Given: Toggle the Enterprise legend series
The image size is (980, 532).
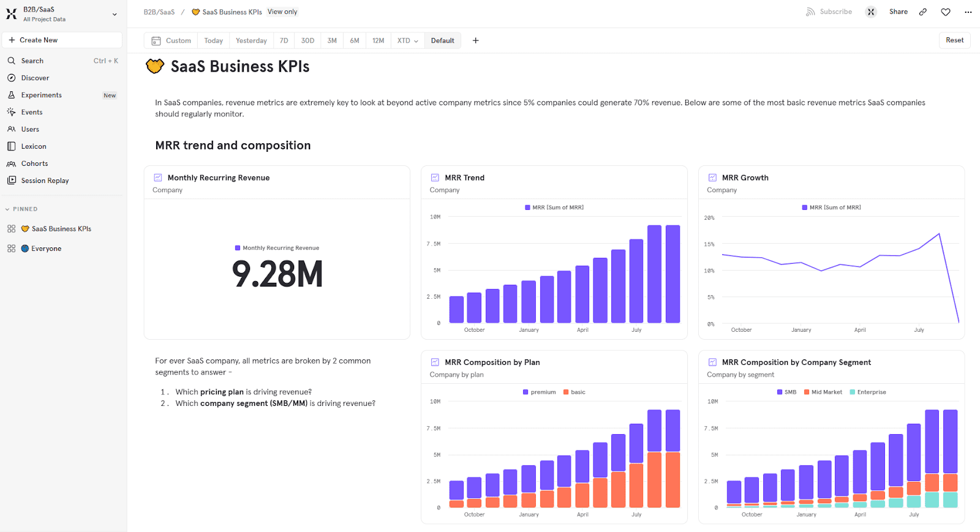Looking at the screenshot, I should pos(868,392).
